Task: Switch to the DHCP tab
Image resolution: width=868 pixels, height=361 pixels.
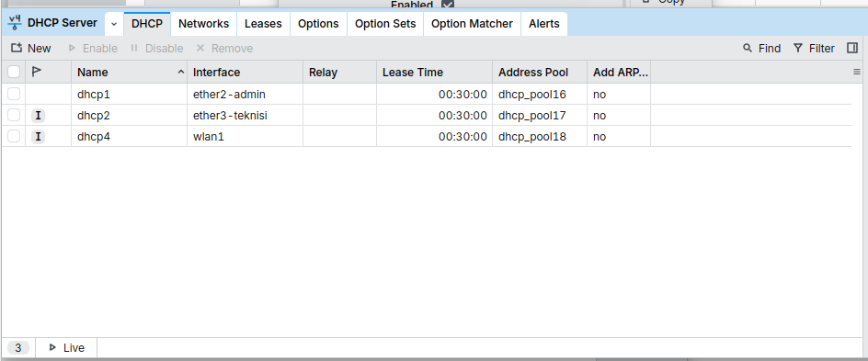Action: coord(147,24)
